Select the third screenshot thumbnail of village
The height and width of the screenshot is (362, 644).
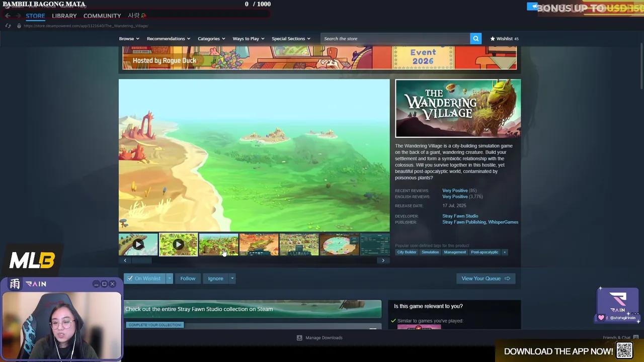pos(219,244)
